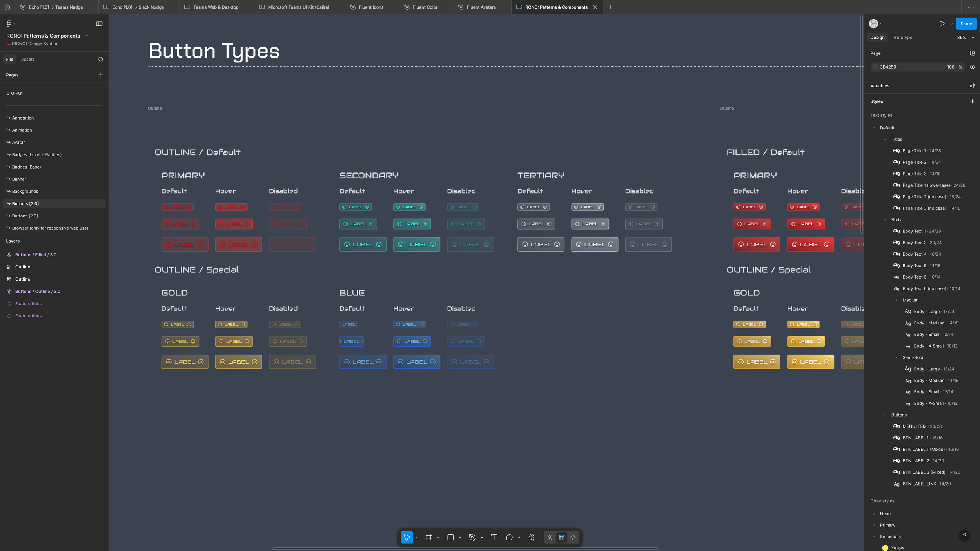The width and height of the screenshot is (980, 551).
Task: Switch to the Prototype tab
Action: point(902,38)
